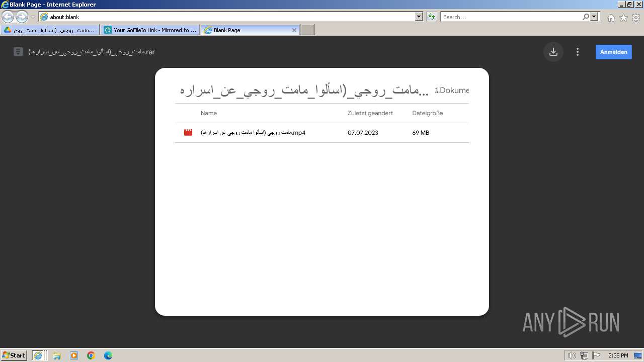This screenshot has width=644, height=362.
Task: Click the 2:35 PM clock
Action: (x=618, y=355)
